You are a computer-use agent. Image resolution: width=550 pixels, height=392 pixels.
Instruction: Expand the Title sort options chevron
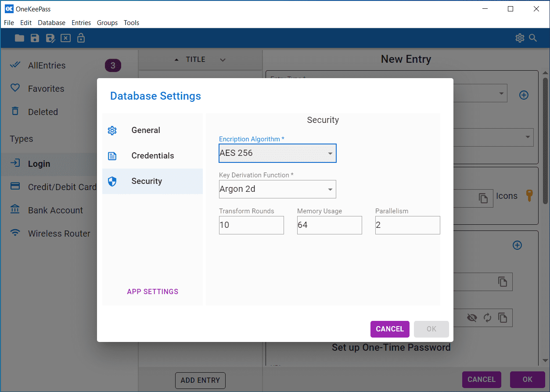(x=223, y=60)
